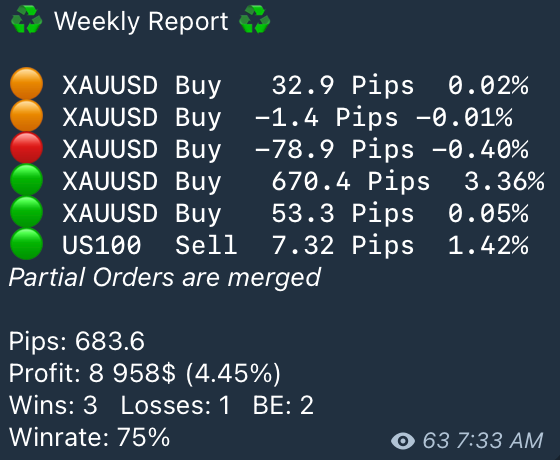Click the 3.36% percentage value
This screenshot has height=460, width=560.
coord(504,181)
